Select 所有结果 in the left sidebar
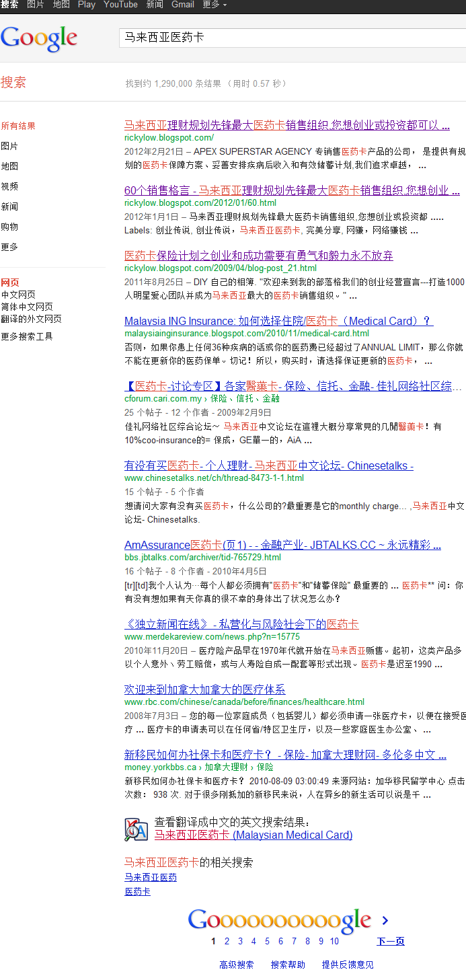The height and width of the screenshot is (980, 466). point(18,126)
